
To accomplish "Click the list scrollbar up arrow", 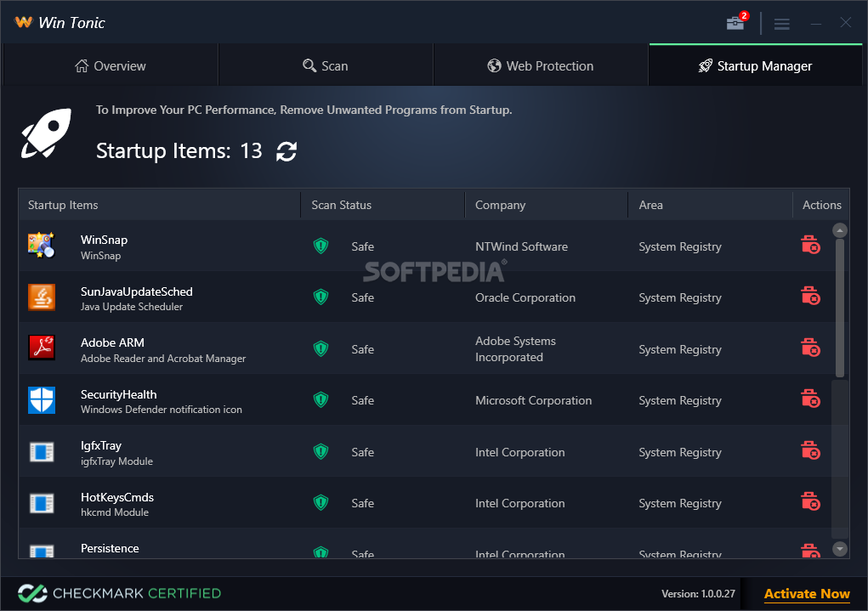I will pyautogui.click(x=840, y=230).
